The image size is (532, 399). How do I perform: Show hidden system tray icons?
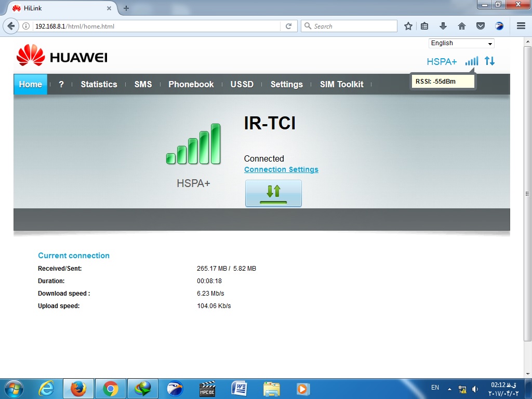coord(449,389)
